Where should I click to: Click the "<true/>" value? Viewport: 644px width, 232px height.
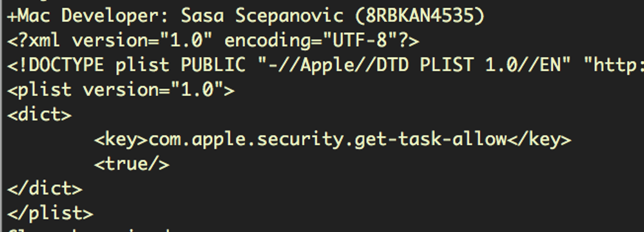[132, 164]
